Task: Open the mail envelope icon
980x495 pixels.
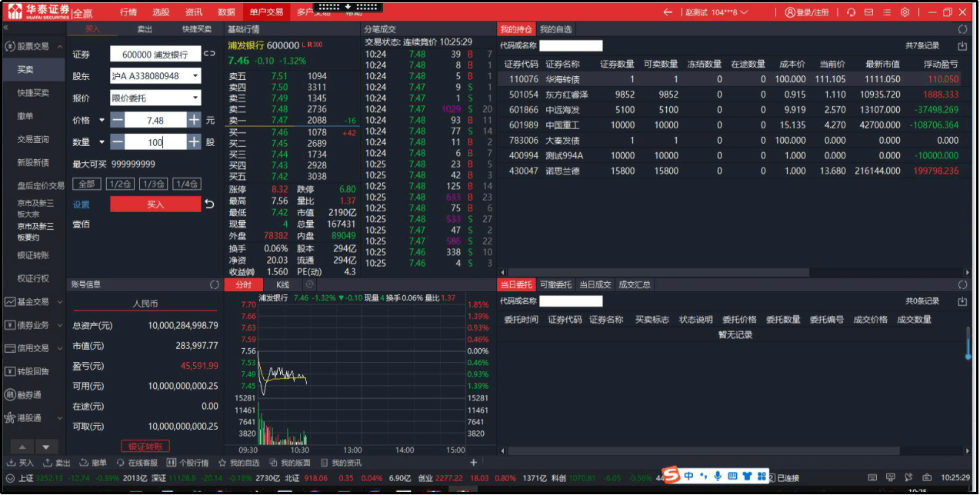Action: pyautogui.click(x=868, y=12)
